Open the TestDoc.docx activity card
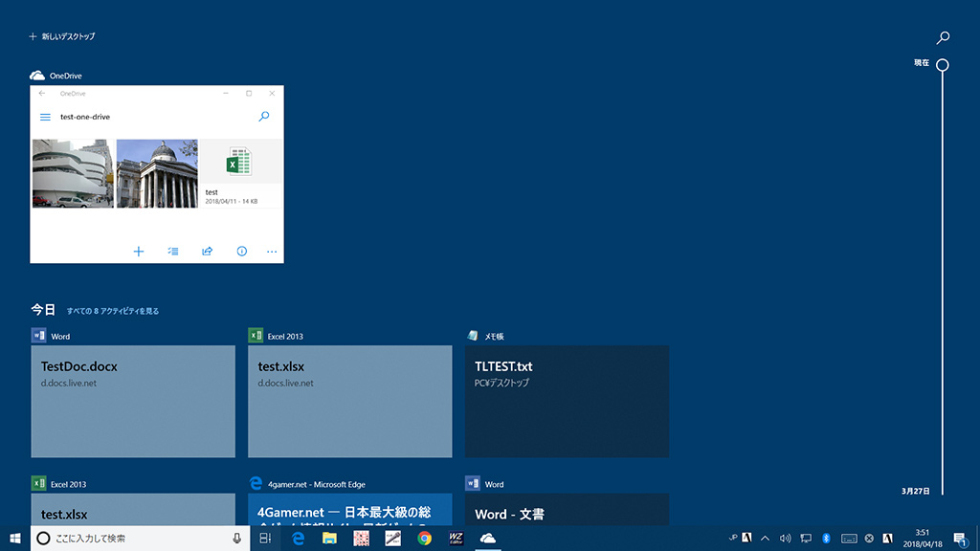This screenshot has width=980, height=551. 133,401
